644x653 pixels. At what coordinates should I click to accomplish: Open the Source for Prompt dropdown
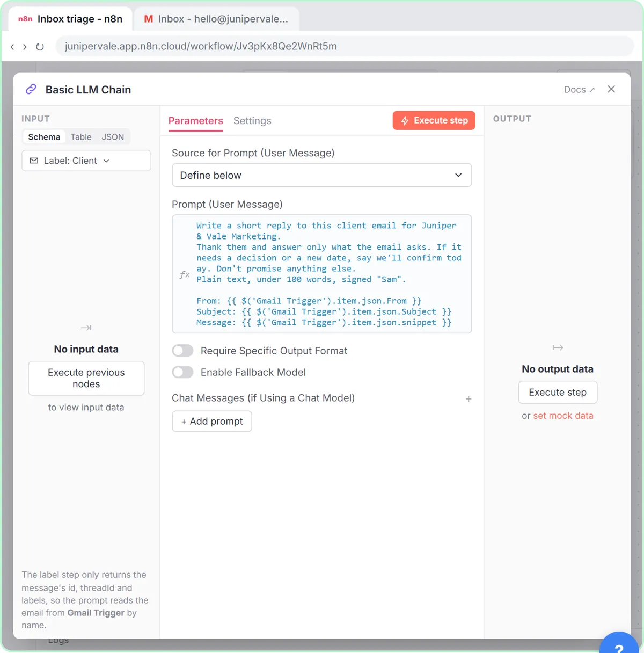(322, 175)
